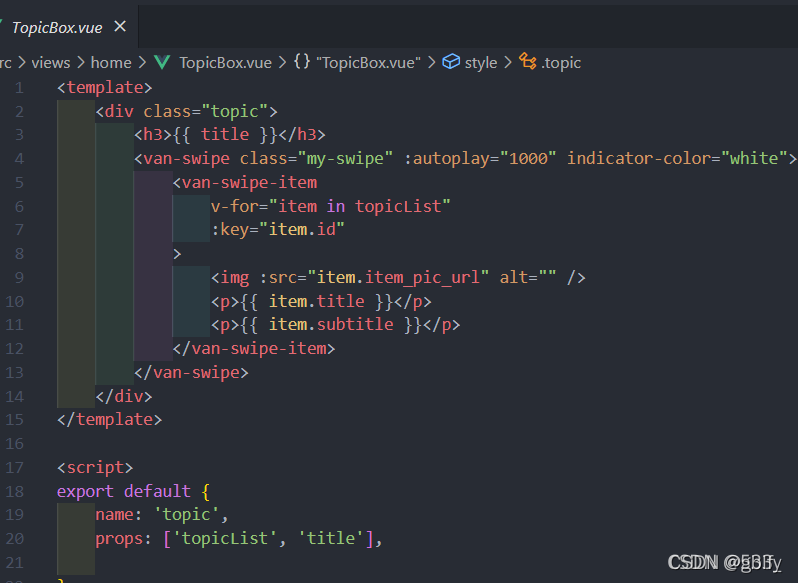Click the Vue file icon in breadcrumb
The image size is (798, 583).
pos(162,62)
